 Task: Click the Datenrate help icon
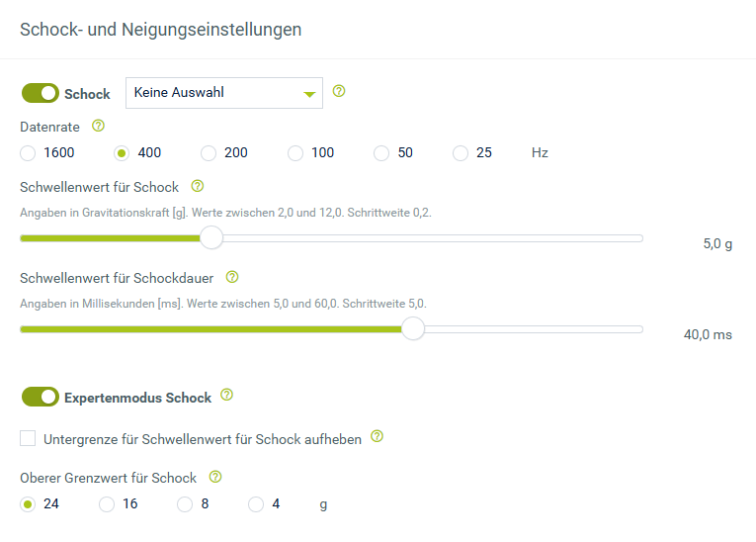coord(99,126)
